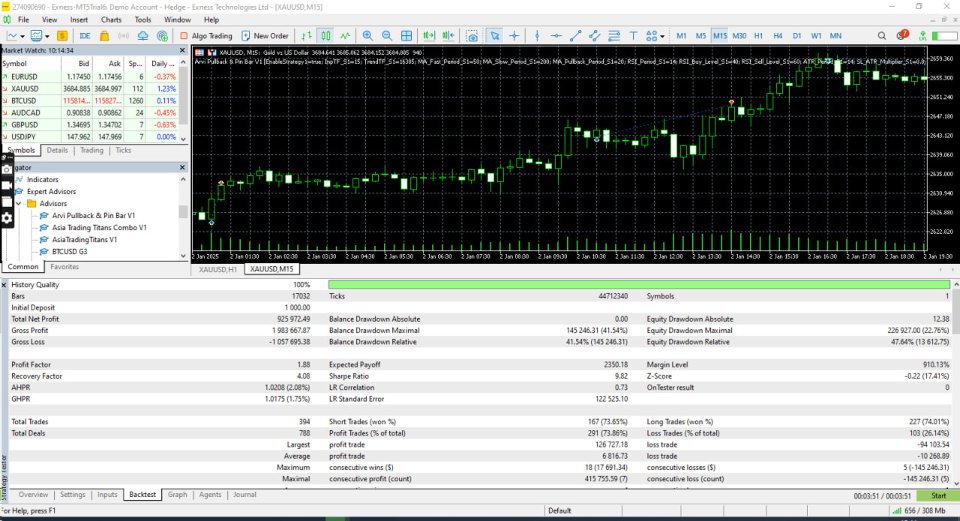Open the Charts menu
This screenshot has height=521, width=960.
tap(111, 20)
